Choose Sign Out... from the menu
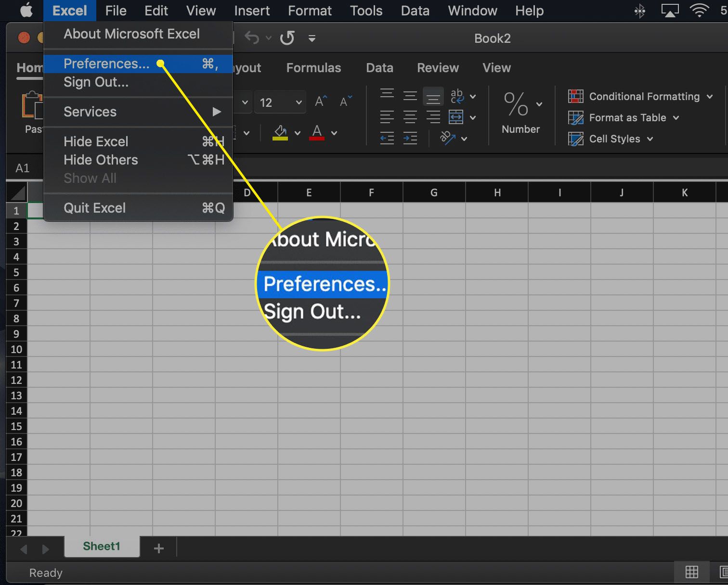The height and width of the screenshot is (585, 728). pyautogui.click(x=138, y=82)
